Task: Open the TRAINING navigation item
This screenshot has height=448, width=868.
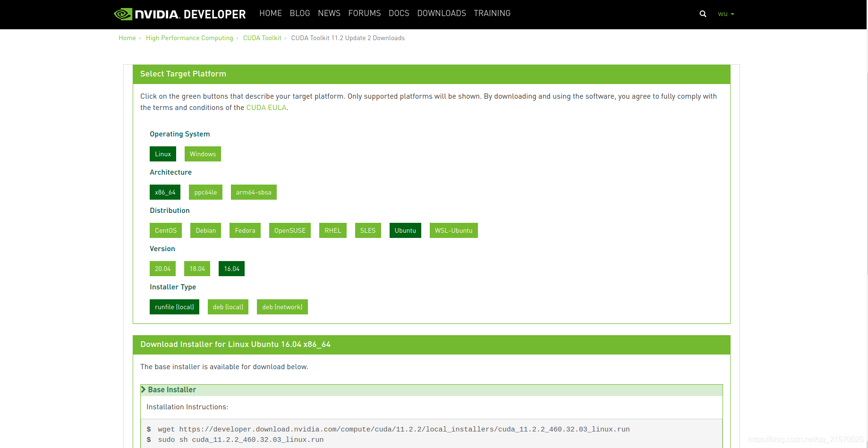Action: pyautogui.click(x=492, y=13)
